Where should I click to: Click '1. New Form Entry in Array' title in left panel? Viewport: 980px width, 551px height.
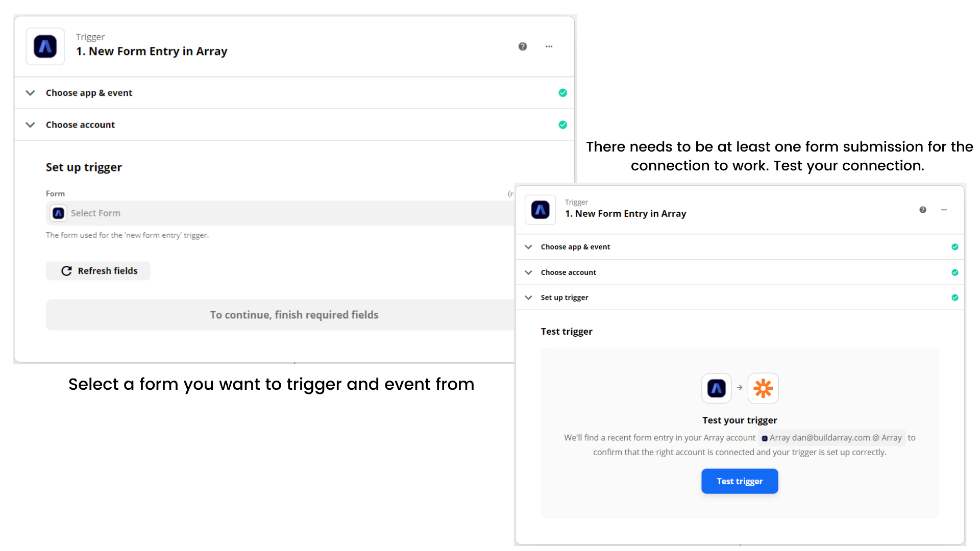152,52
